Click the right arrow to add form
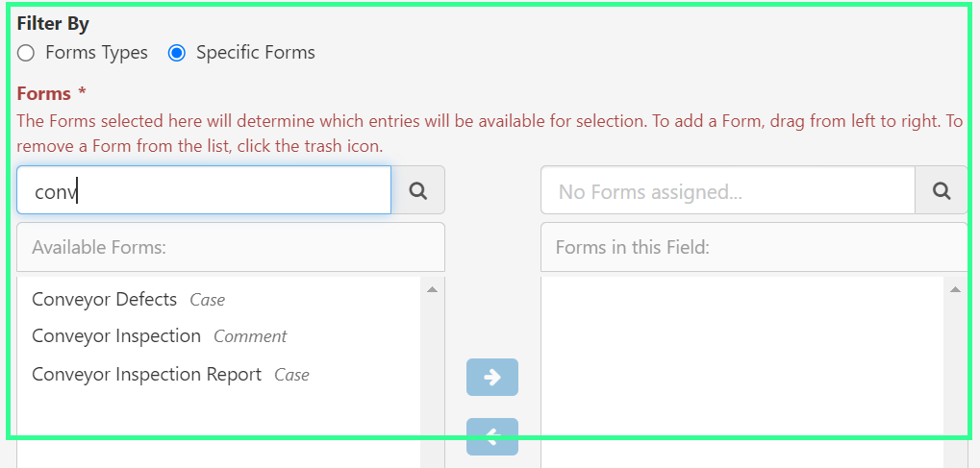This screenshot has height=468, width=980. [x=492, y=378]
